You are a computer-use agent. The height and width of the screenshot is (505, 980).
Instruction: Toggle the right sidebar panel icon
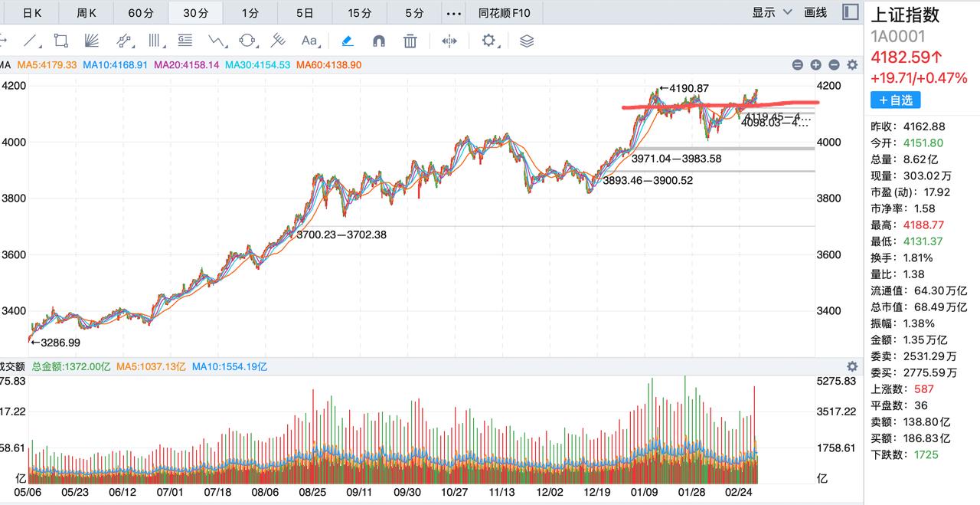point(850,12)
